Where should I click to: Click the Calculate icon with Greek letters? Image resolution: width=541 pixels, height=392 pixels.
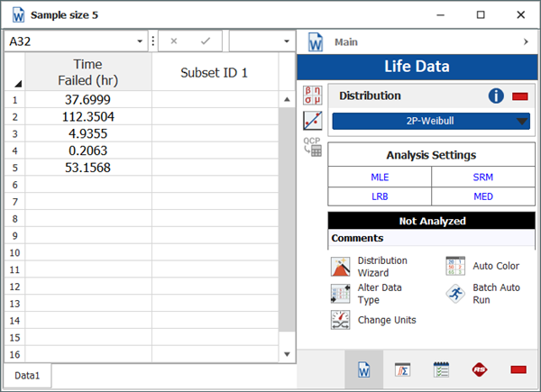point(312,96)
